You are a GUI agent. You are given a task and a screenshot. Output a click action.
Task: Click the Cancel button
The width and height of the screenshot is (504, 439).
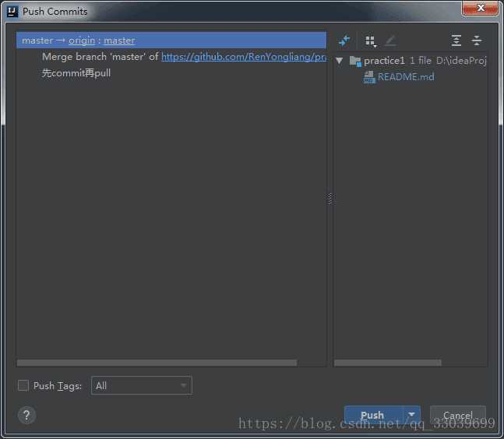458,415
